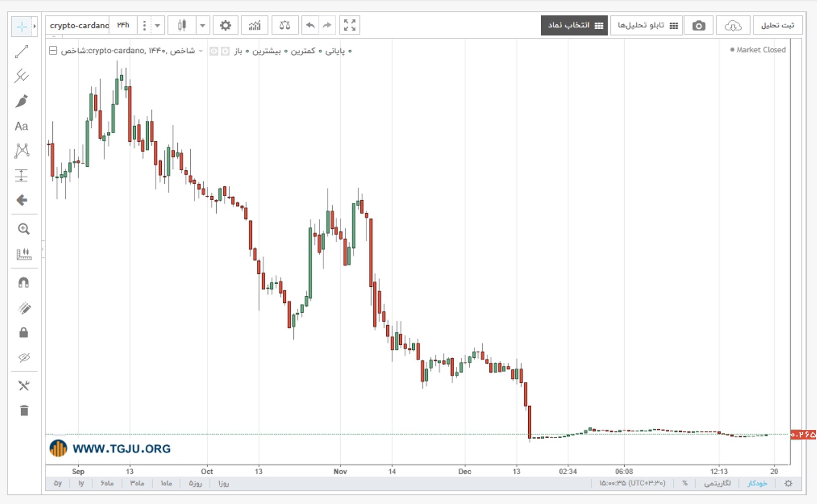
Task: Click the timezone clock (UTC+3:30) label
Action: tap(632, 483)
